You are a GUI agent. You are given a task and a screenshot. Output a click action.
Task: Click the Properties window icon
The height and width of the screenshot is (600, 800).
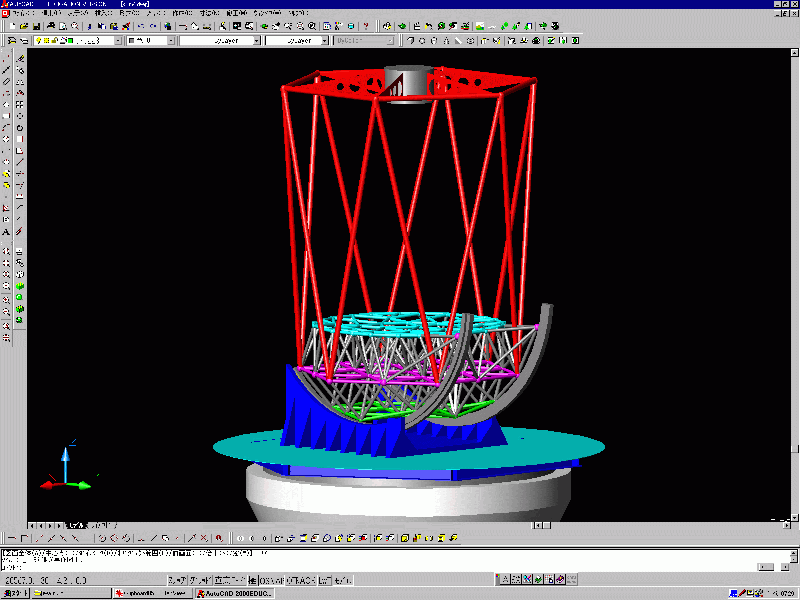tap(327, 26)
